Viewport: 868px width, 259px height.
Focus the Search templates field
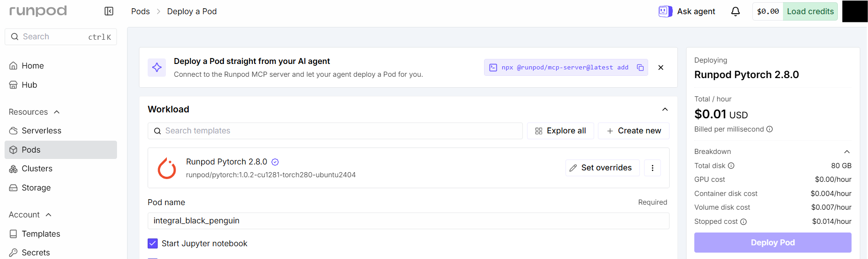(335, 131)
